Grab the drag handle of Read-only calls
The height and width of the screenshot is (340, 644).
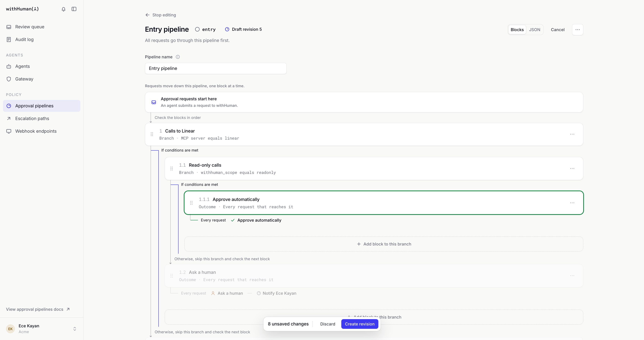click(171, 169)
